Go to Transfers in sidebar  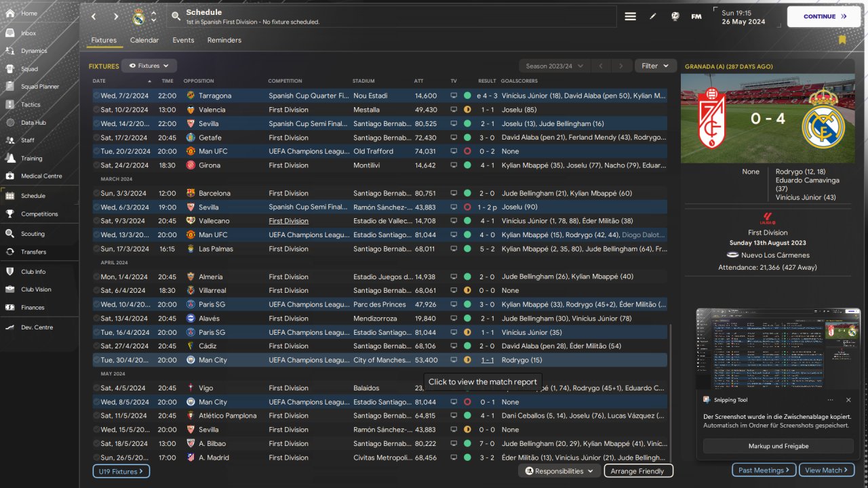pyautogui.click(x=39, y=251)
